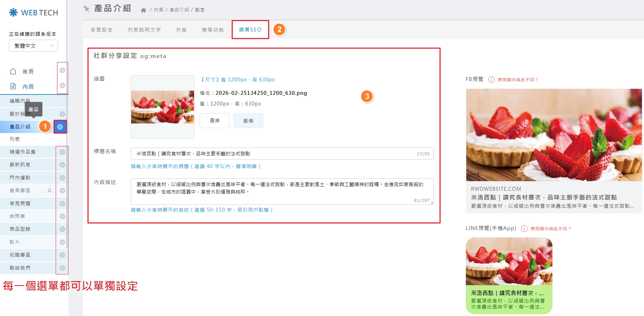Image resolution: width=644 pixels, height=316 pixels.
Task: Click the 實際顯示與此不同? link by FB預覽
Action: 518,80
